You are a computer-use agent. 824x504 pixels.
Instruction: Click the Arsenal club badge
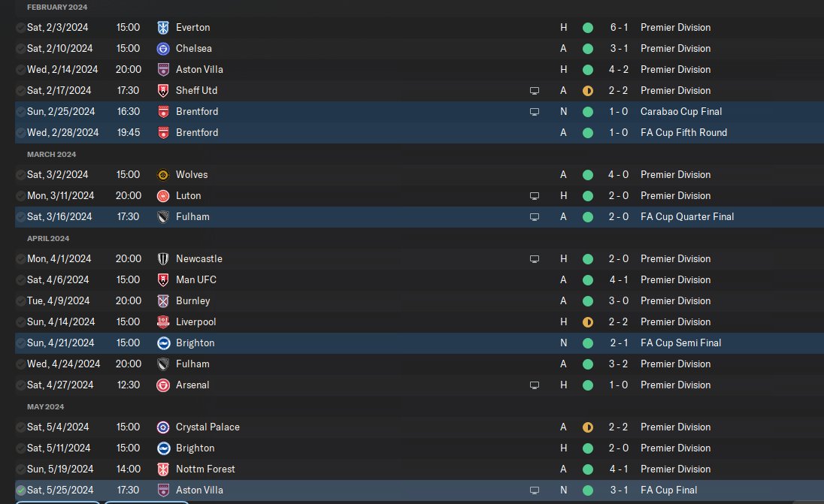(x=163, y=385)
